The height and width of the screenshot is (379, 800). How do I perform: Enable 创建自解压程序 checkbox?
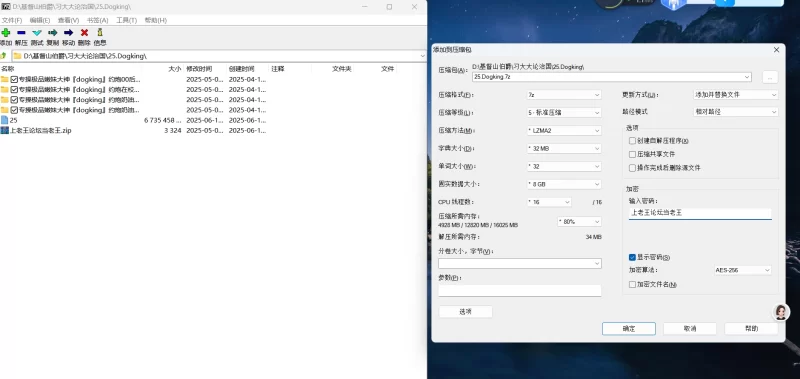coord(632,141)
